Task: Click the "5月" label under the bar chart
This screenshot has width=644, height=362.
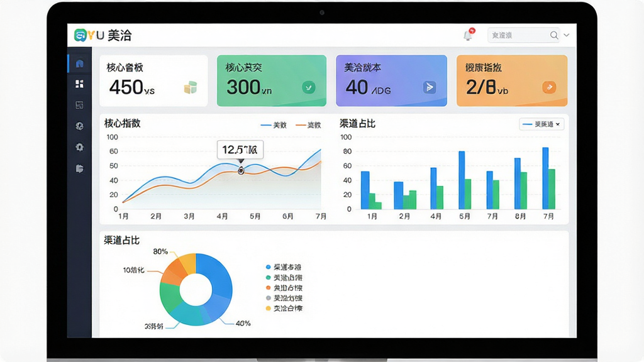Action: 465,216
